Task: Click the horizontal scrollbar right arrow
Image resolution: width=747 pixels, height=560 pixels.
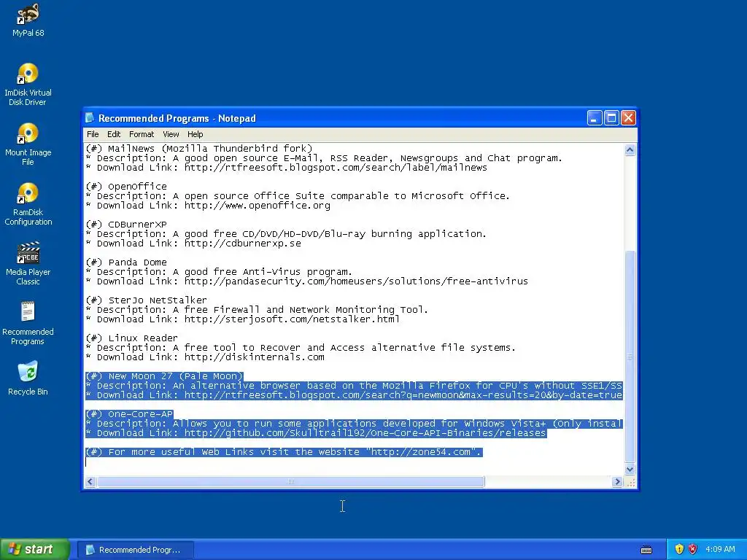Action: [x=617, y=481]
